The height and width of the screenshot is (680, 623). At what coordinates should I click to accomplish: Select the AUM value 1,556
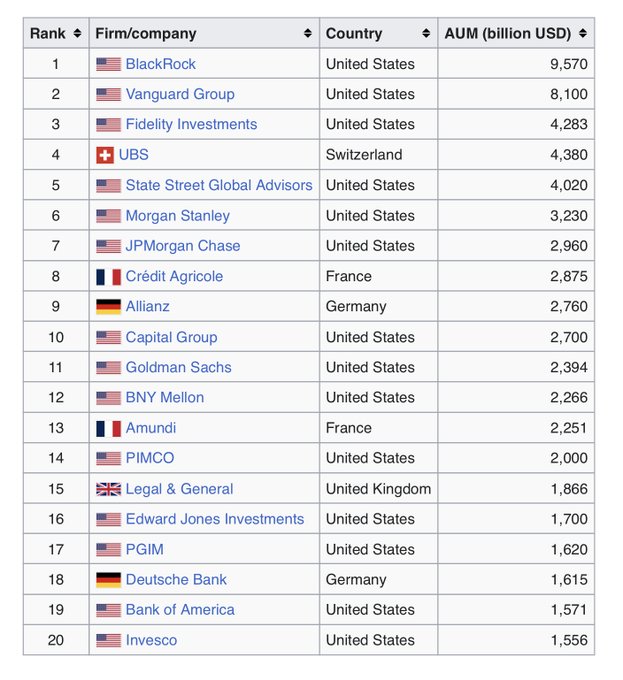pyautogui.click(x=569, y=640)
